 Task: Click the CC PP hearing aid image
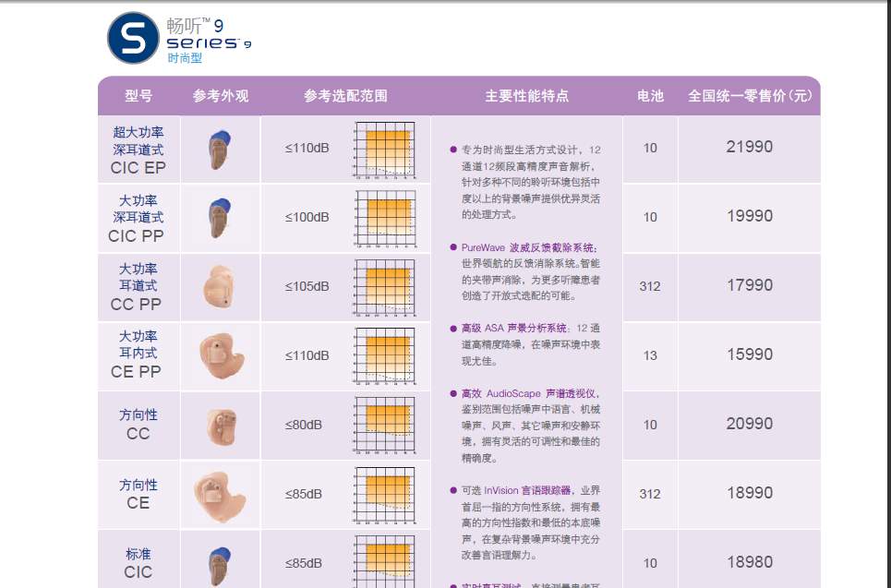pyautogui.click(x=219, y=287)
